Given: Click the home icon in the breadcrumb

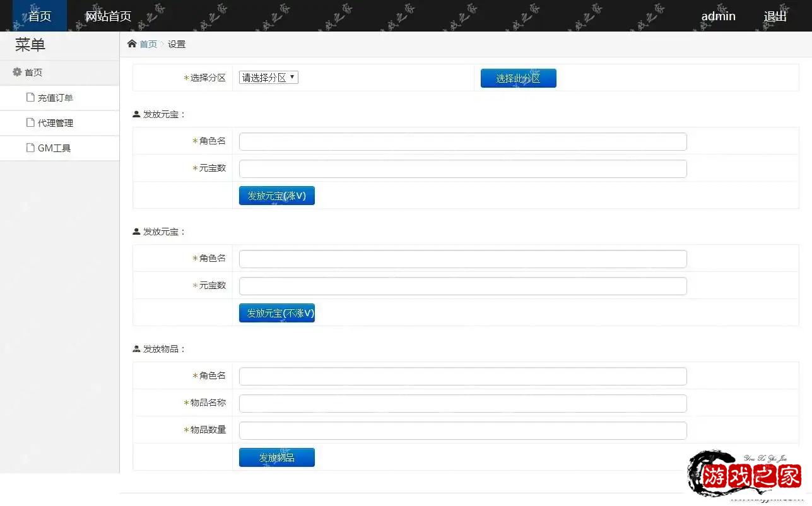Looking at the screenshot, I should [x=132, y=44].
